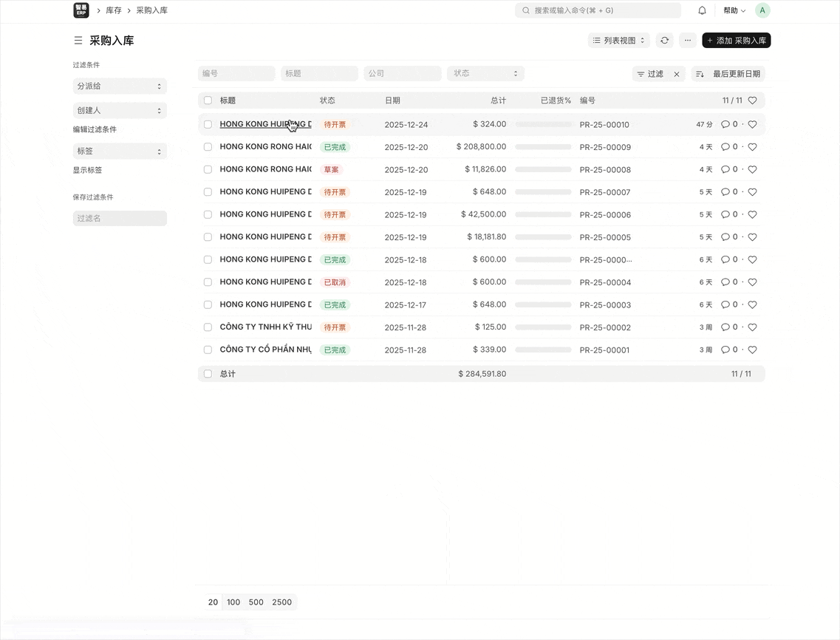Screen dimensions: 840x640
Task: Set page size to 100
Action: coord(233,602)
